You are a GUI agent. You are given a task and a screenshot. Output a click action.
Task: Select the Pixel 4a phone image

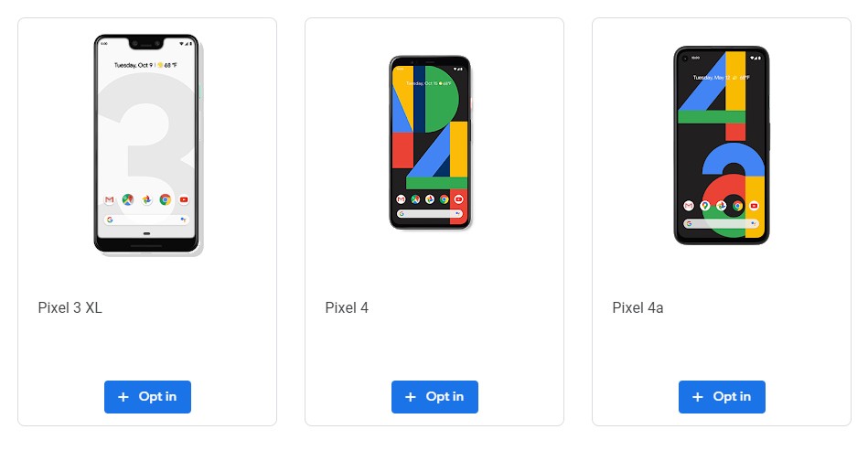coord(722,145)
